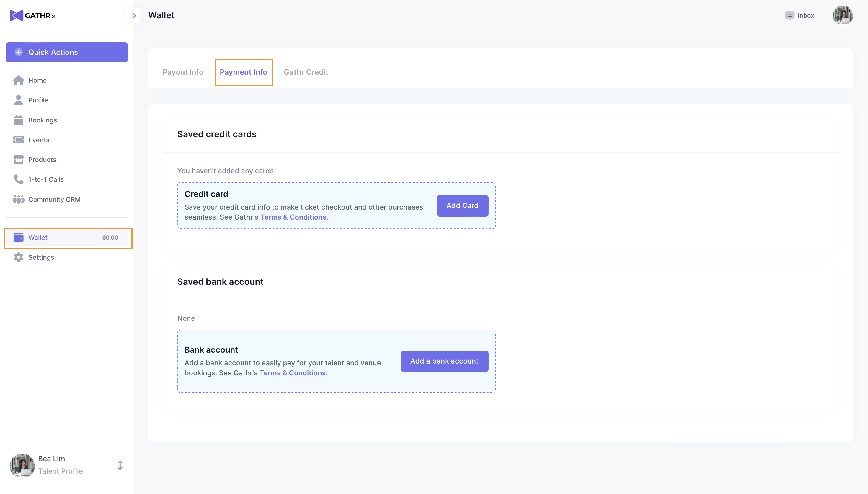Click the Settings gear icon
Viewport: 868px width, 494px height.
tap(18, 258)
